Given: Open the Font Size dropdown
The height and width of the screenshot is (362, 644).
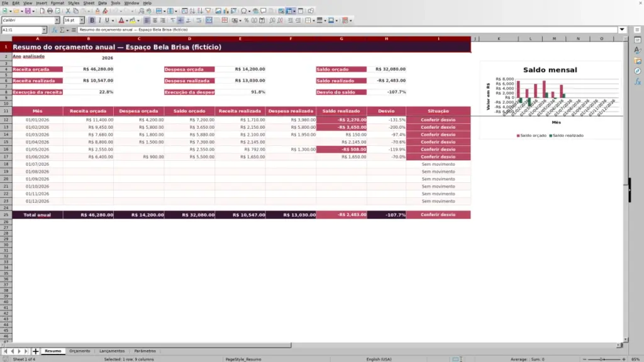Looking at the screenshot, I should coord(82,21).
